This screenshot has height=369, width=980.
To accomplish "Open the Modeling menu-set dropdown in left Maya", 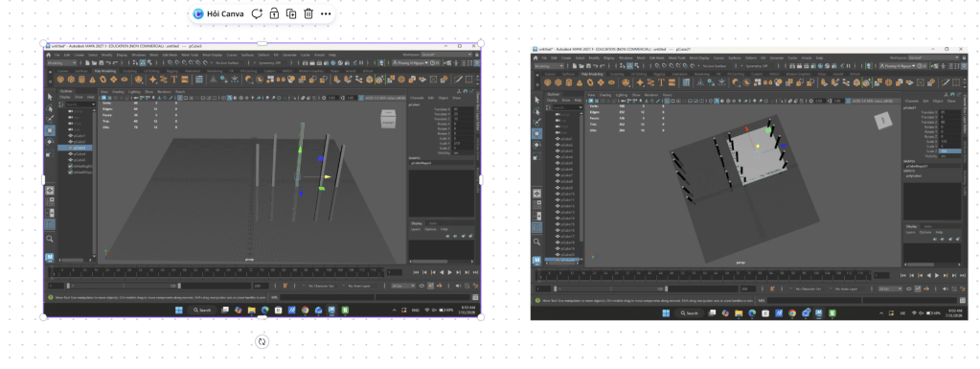I will click(x=61, y=62).
